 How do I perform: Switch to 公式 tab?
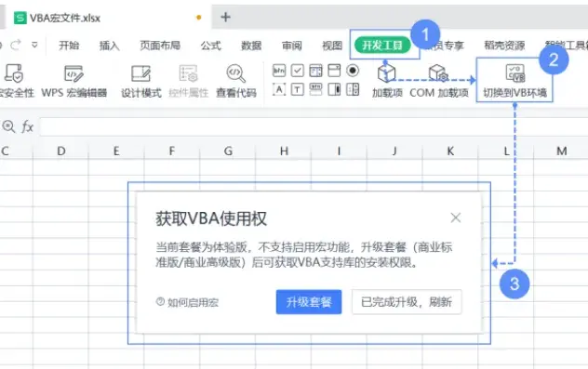click(210, 46)
